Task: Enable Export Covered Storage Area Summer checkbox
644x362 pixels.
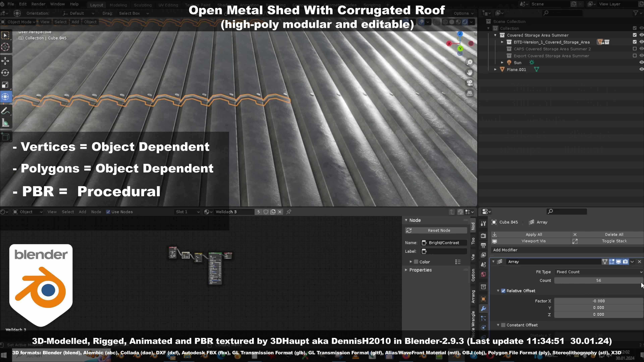Action: coord(634,55)
